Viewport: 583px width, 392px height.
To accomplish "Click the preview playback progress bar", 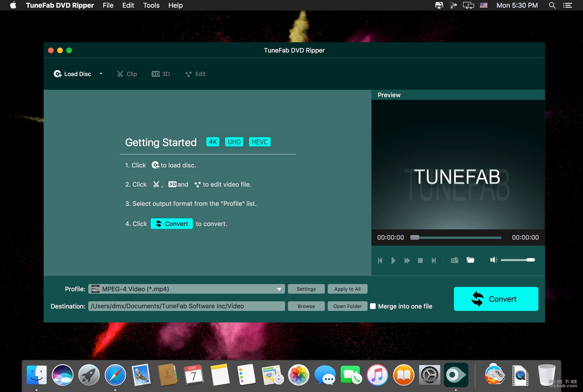I will [456, 238].
